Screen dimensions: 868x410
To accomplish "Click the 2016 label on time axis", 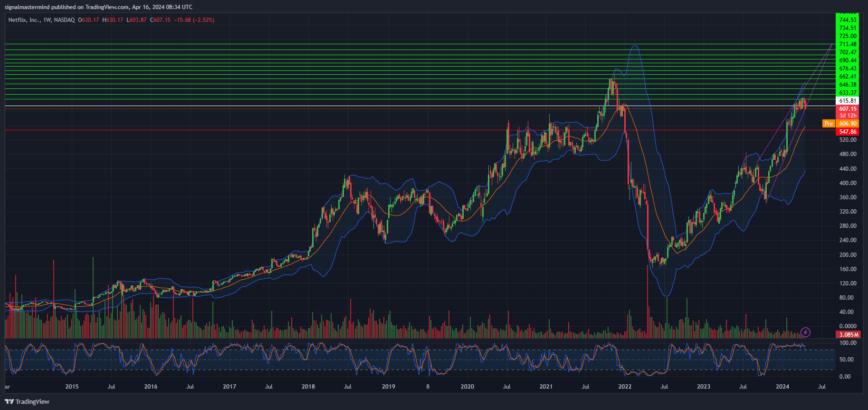I will coord(151,387).
